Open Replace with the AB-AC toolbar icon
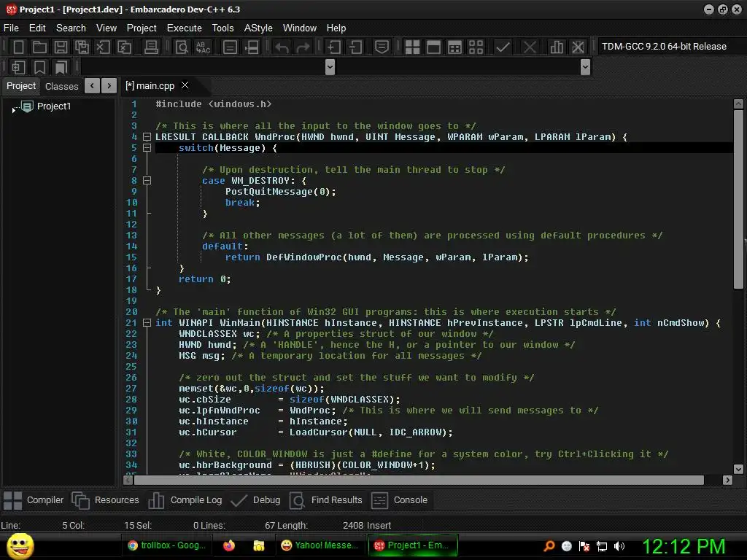This screenshot has height=560, width=747. [203, 47]
